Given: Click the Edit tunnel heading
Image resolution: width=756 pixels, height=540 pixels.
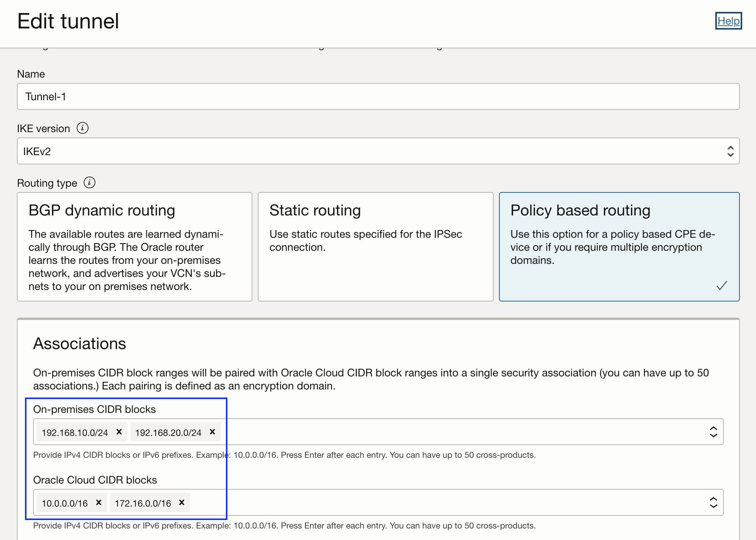Looking at the screenshot, I should tap(69, 21).
